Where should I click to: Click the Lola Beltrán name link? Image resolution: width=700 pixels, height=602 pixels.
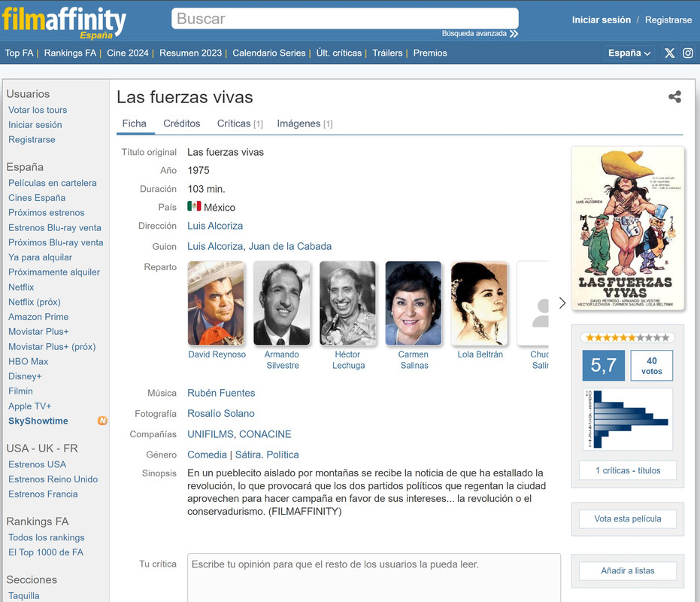(480, 354)
